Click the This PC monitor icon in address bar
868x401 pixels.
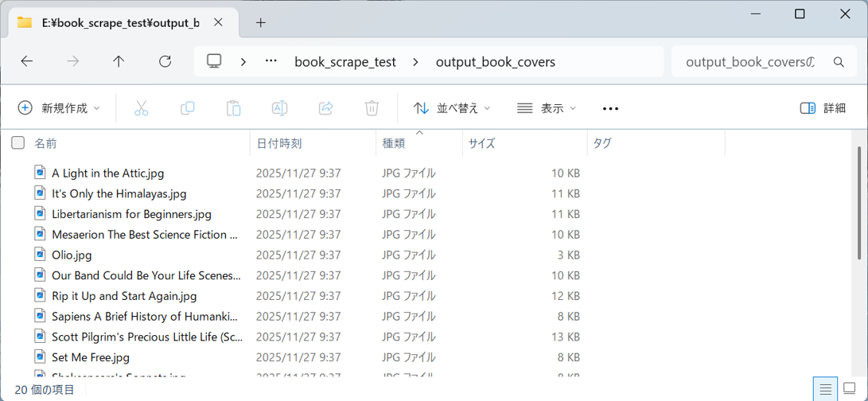(x=214, y=61)
